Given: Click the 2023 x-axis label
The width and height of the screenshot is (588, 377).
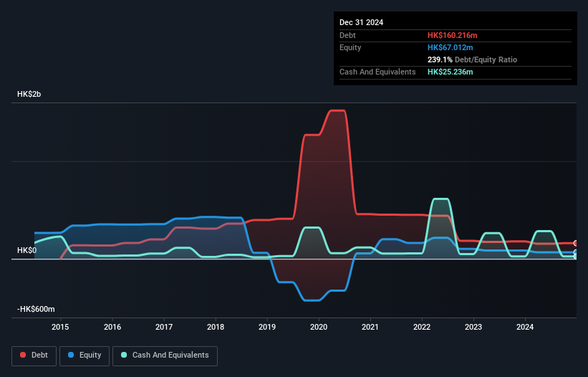Looking at the screenshot, I should (473, 327).
